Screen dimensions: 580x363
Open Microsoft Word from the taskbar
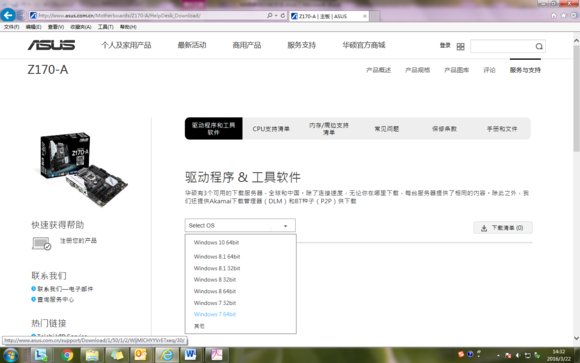191,355
